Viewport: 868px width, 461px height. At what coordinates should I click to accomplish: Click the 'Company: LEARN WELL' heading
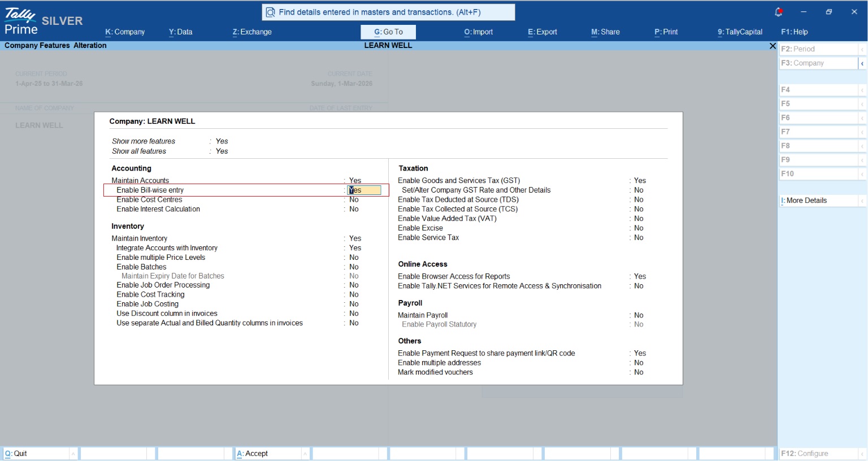pyautogui.click(x=152, y=121)
